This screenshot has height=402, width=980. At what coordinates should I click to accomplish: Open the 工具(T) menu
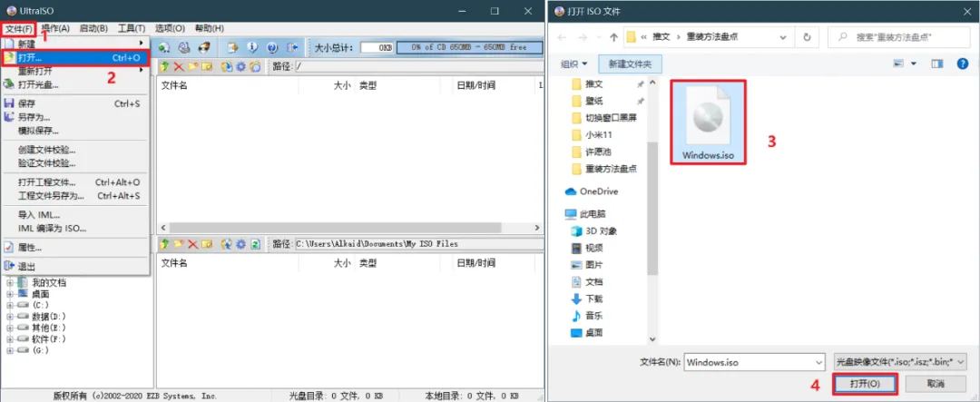coord(132,28)
